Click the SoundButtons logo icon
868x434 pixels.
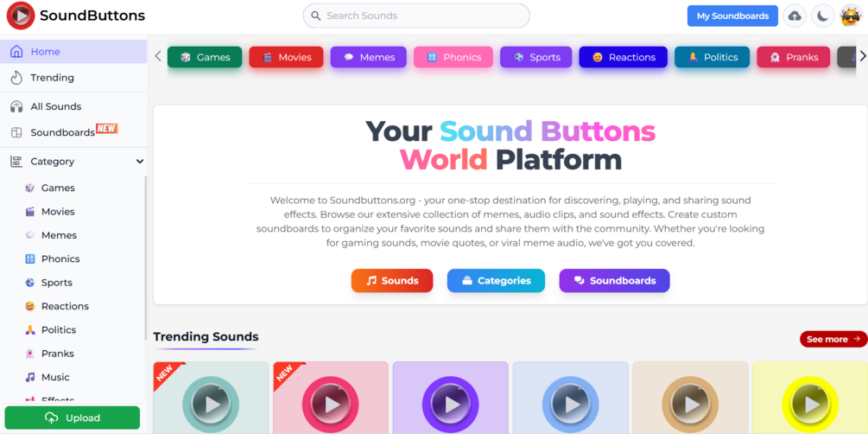tap(21, 16)
